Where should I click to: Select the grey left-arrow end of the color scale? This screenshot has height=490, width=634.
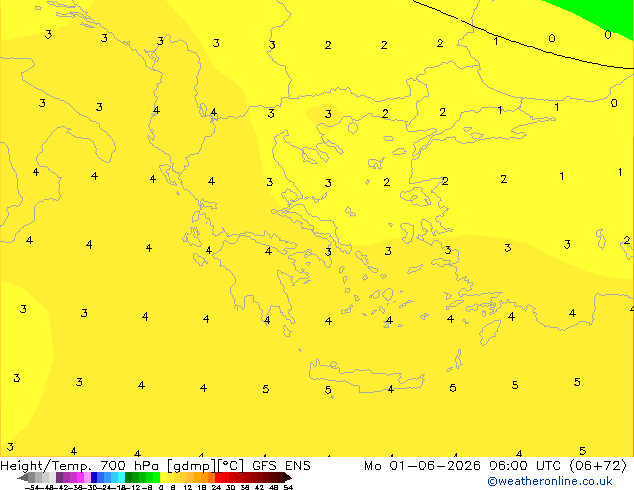pos(23,477)
